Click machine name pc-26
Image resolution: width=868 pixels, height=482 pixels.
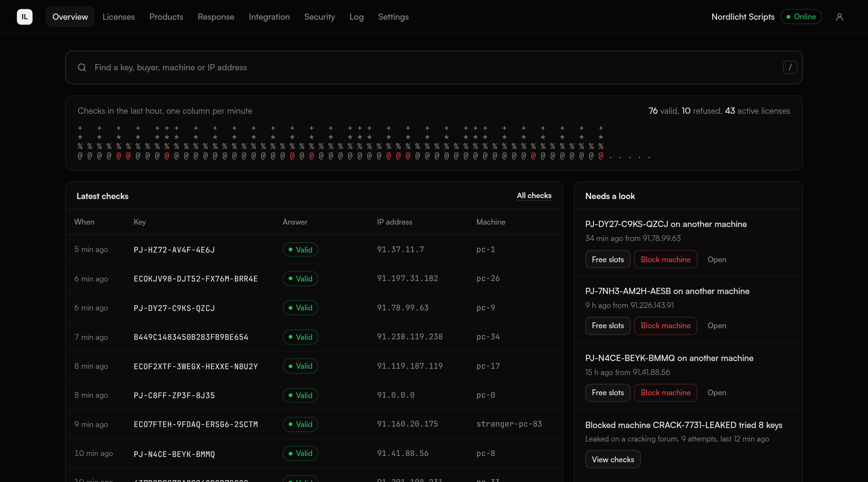click(488, 278)
